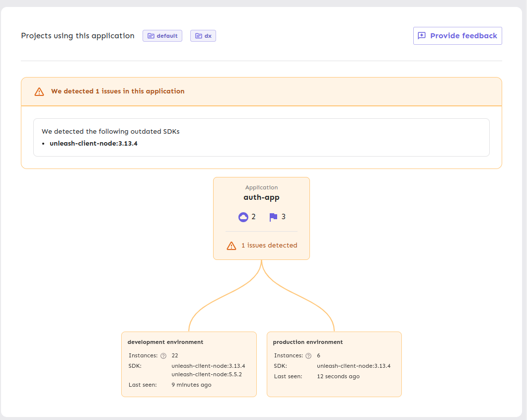Click the project icon inside the "dx" chip

198,35
